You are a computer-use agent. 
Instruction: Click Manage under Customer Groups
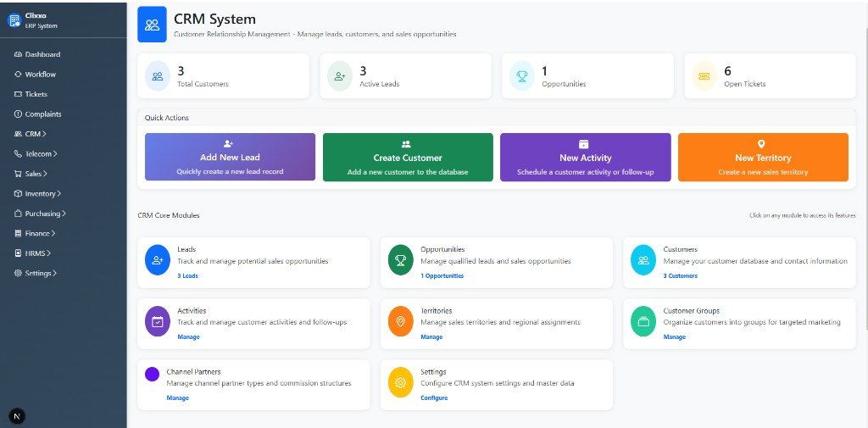point(674,336)
